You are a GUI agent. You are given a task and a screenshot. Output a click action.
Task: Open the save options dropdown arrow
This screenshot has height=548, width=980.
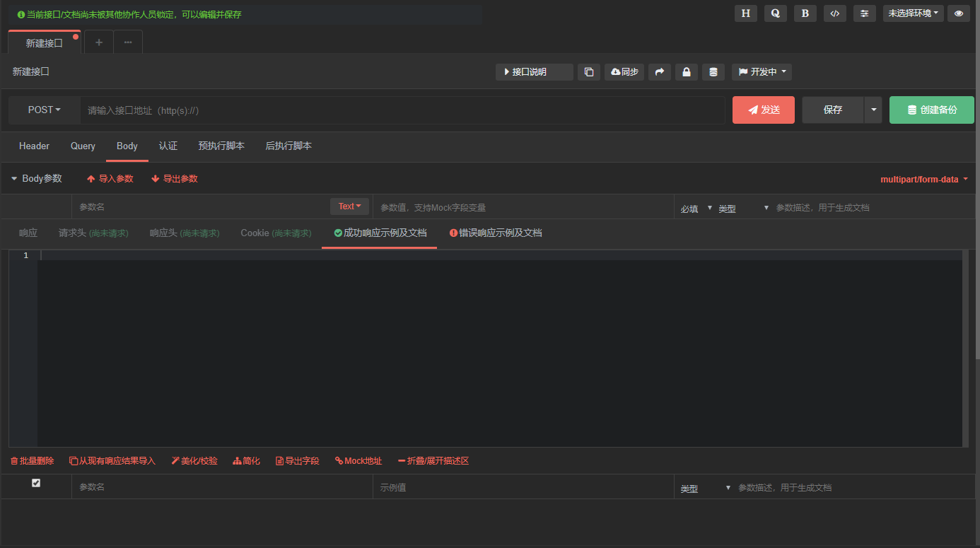[873, 110]
